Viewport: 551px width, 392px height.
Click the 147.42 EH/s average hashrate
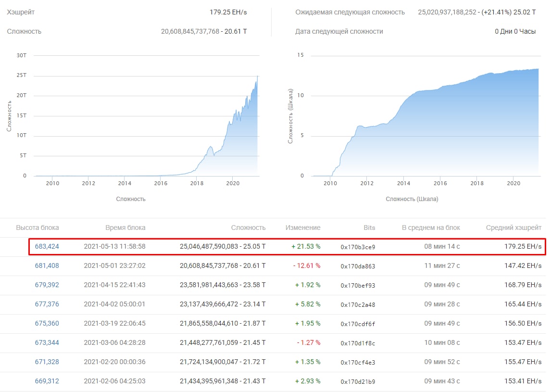pyautogui.click(x=523, y=266)
